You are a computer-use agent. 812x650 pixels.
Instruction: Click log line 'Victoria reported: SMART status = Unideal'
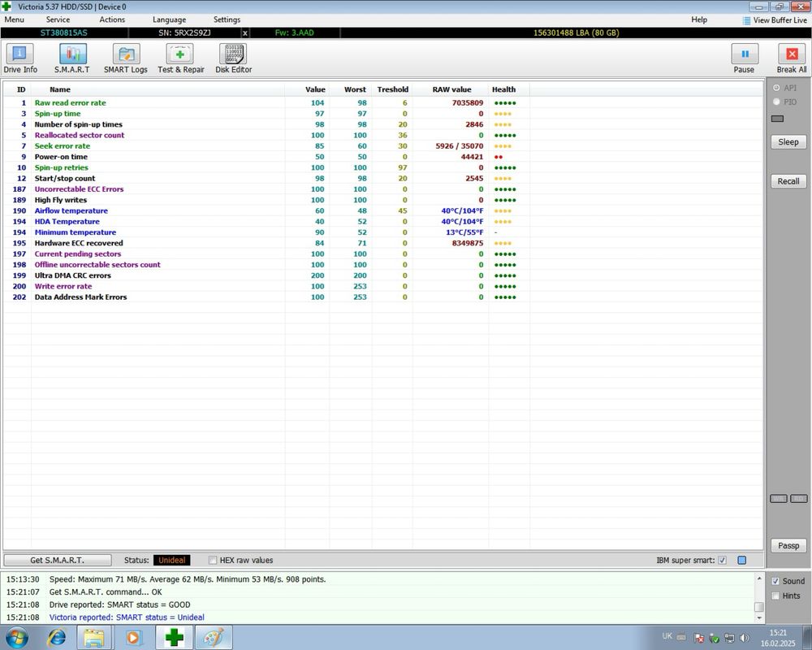[x=127, y=617]
